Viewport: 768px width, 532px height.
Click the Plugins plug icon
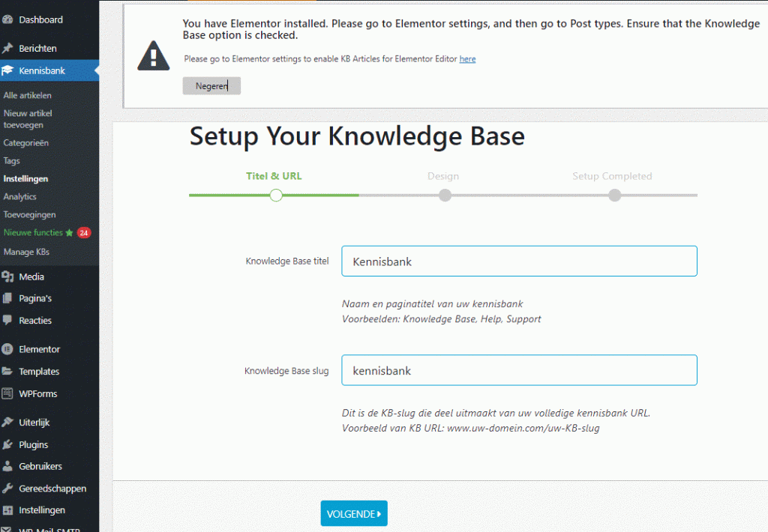pyautogui.click(x=7, y=444)
